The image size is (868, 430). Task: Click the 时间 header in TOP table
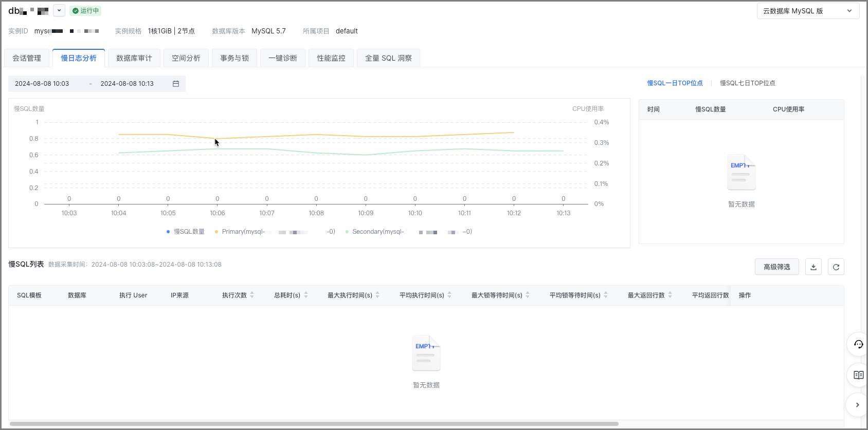tap(654, 109)
